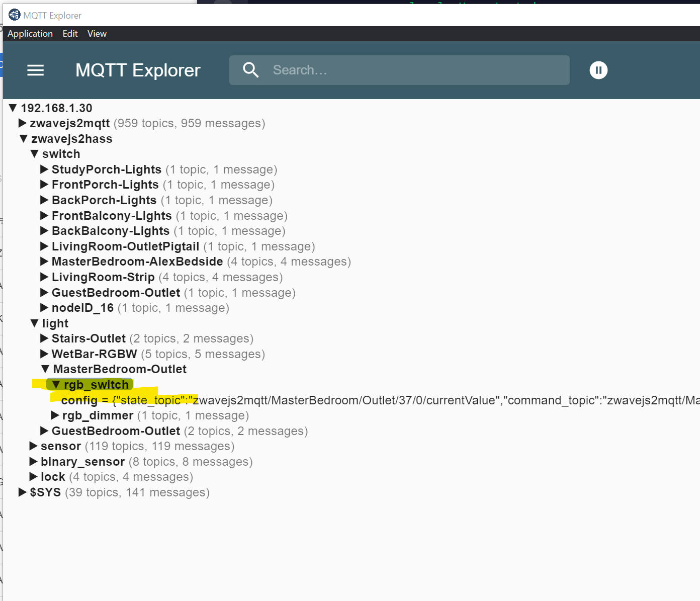Select the $SYS topic label

pos(45,492)
